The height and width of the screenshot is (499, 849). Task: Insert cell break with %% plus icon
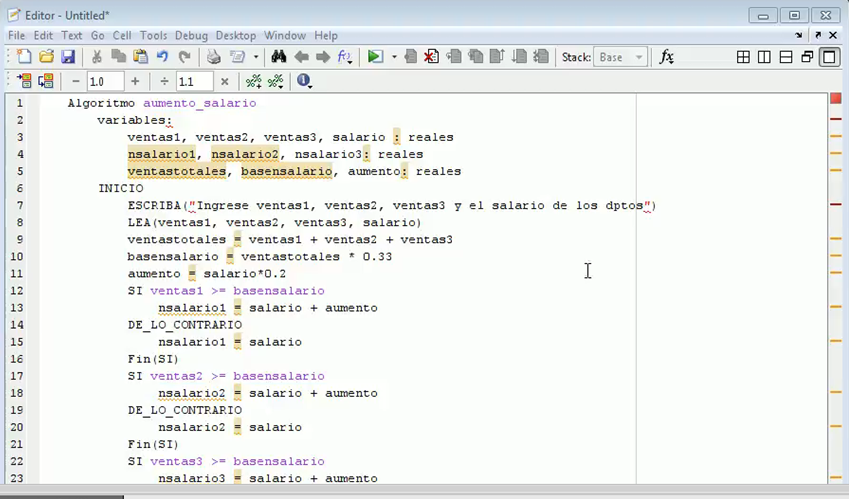[253, 81]
